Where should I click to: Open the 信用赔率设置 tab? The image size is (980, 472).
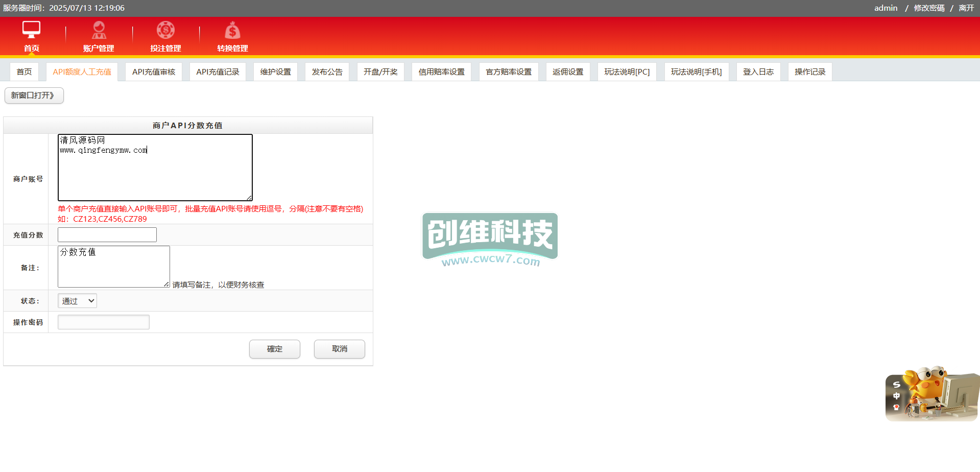click(441, 72)
